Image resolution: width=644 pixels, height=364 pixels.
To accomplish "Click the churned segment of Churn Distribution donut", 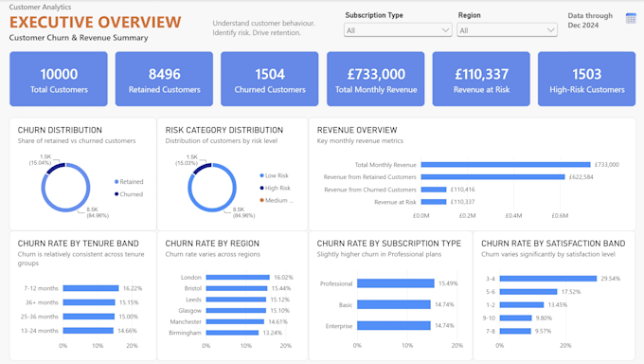I will coord(55,168).
